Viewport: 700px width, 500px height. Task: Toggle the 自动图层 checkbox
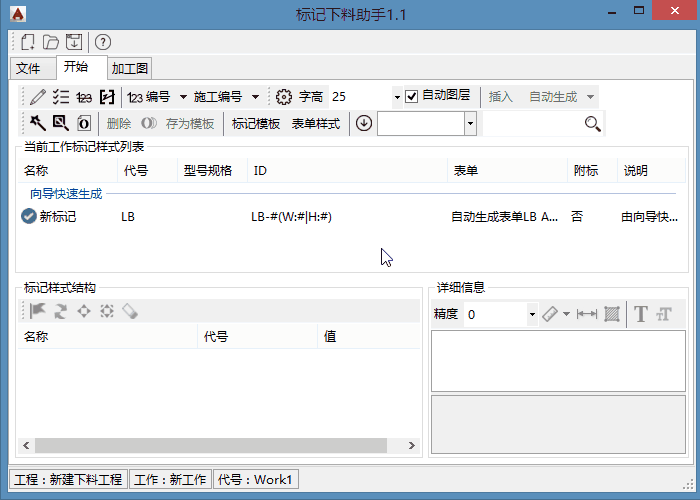[x=411, y=97]
